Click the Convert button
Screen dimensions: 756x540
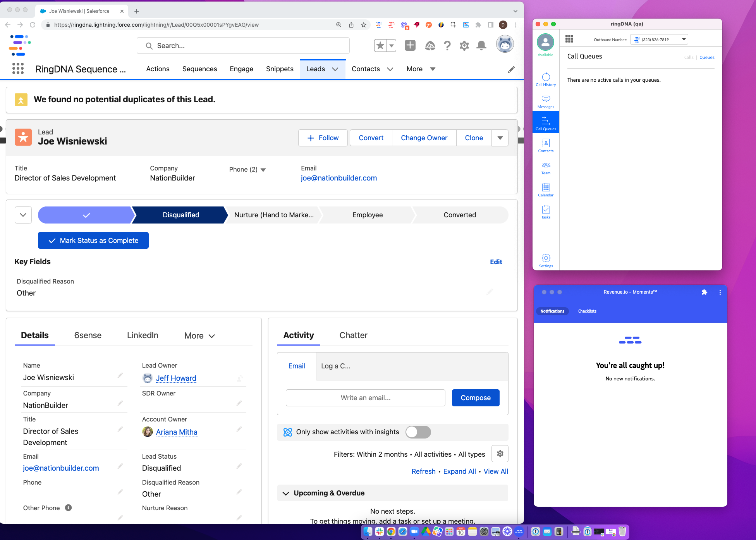(x=371, y=138)
